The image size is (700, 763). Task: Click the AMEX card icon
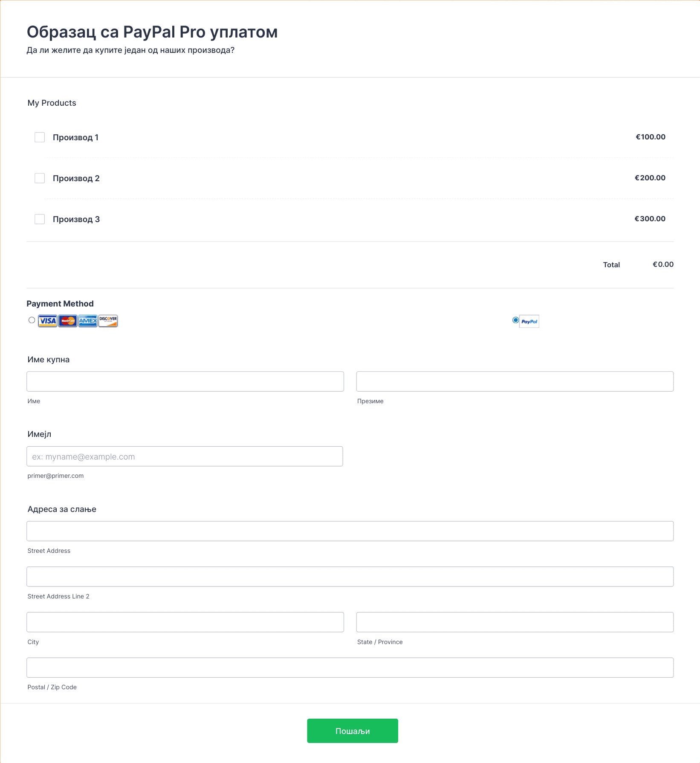coord(88,321)
